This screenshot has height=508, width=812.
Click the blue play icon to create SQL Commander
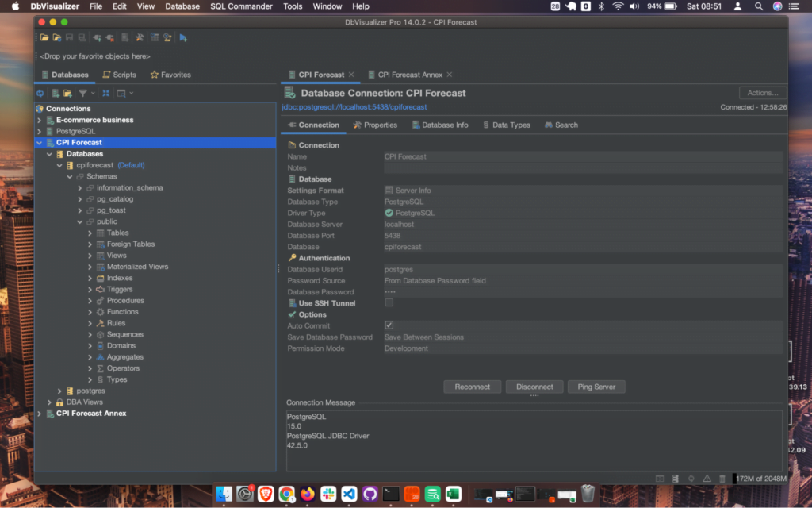point(183,37)
